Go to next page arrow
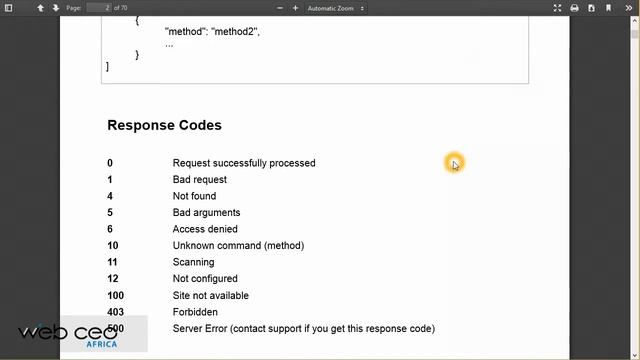This screenshot has width=640, height=360. pyautogui.click(x=56, y=8)
